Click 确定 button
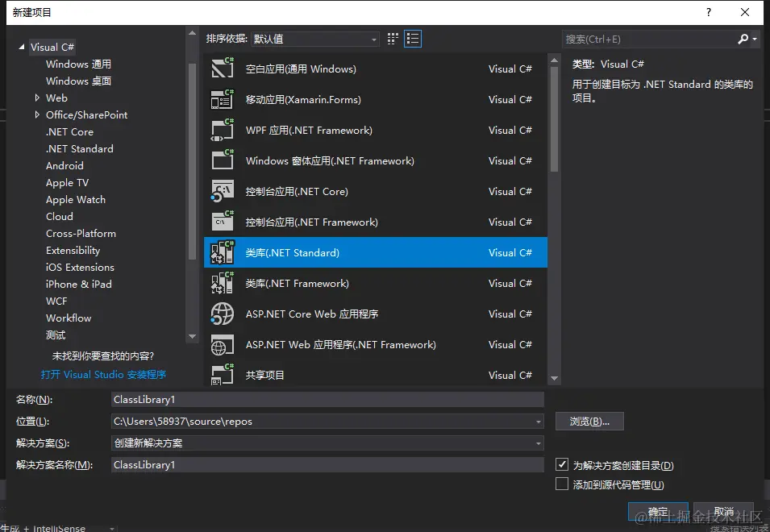 point(658,512)
